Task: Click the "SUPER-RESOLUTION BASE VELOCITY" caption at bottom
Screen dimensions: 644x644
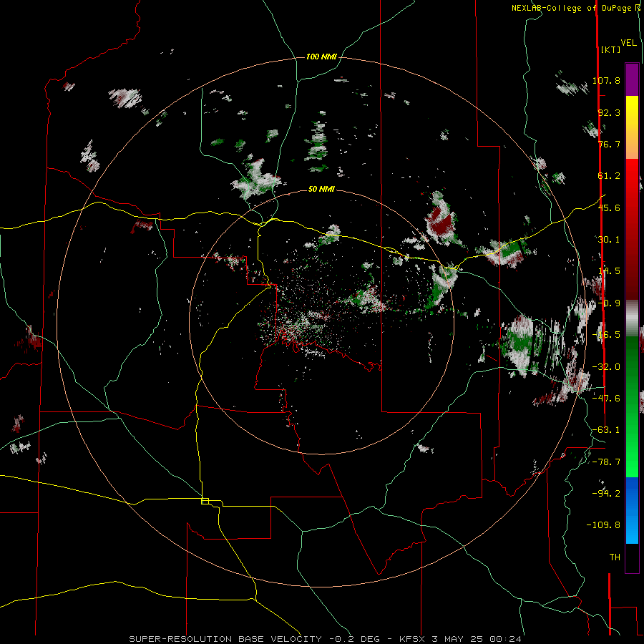Action: (225, 639)
